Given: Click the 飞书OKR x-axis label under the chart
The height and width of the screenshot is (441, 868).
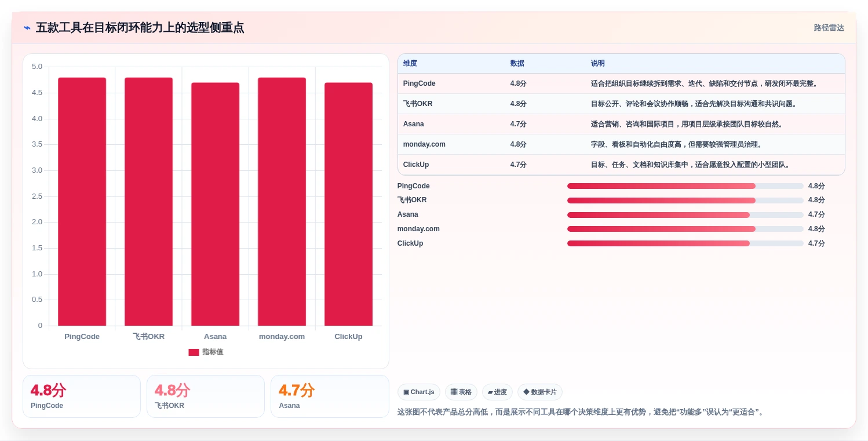Looking at the screenshot, I should click(x=148, y=337).
